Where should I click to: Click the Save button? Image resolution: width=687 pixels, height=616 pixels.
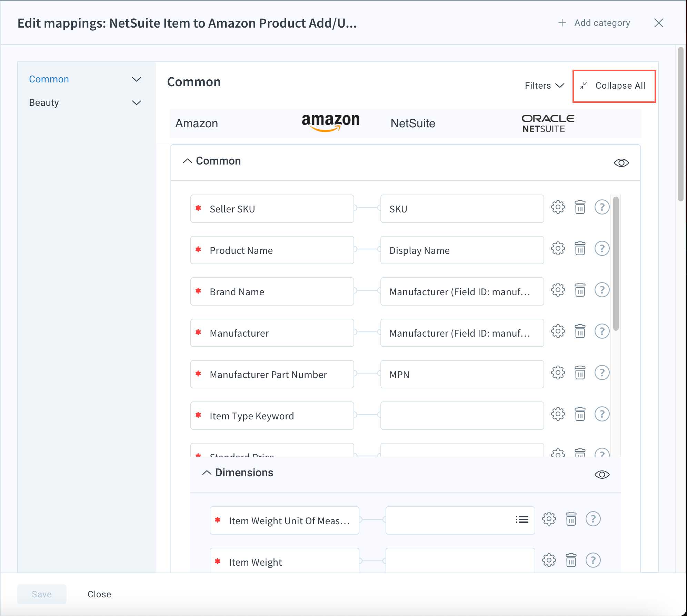42,594
